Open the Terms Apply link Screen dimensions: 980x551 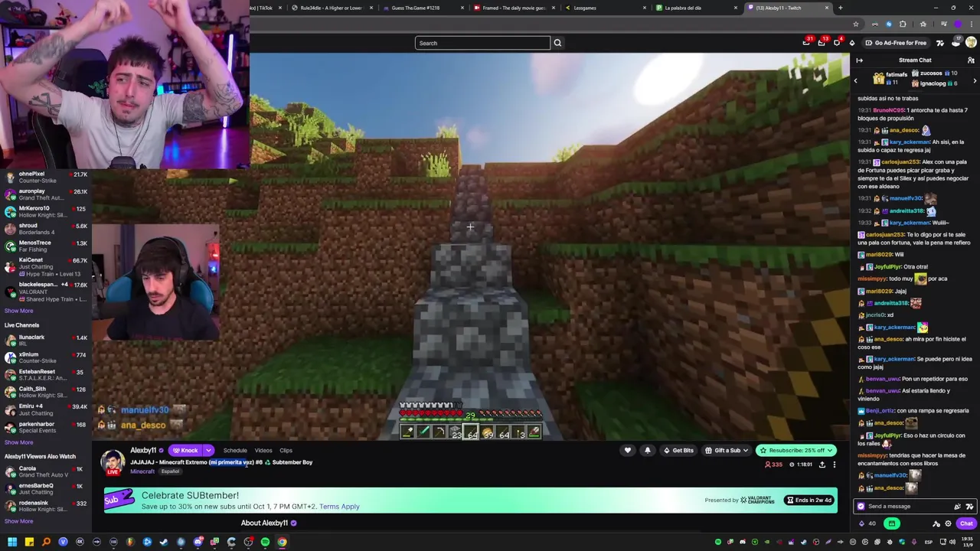tap(339, 507)
